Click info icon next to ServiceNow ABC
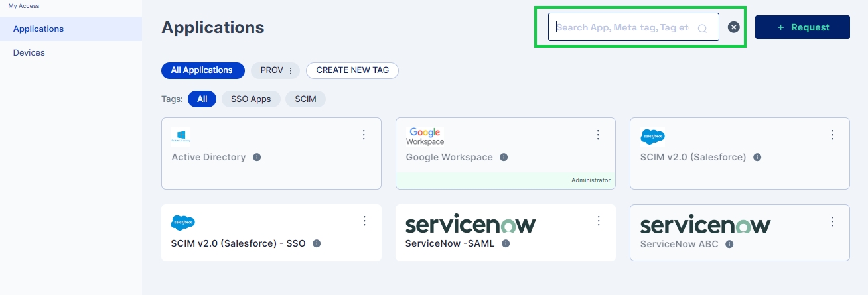 click(x=729, y=244)
